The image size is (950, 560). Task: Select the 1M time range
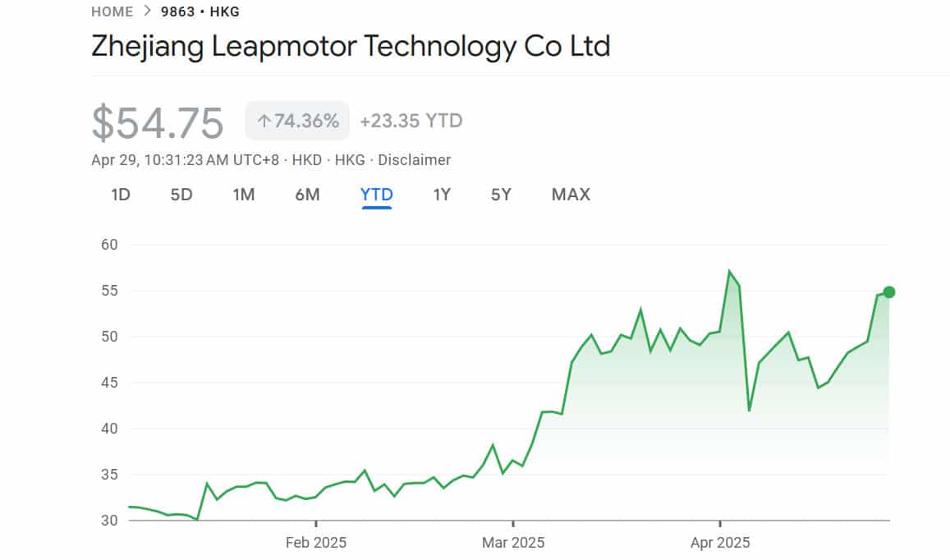click(x=244, y=195)
